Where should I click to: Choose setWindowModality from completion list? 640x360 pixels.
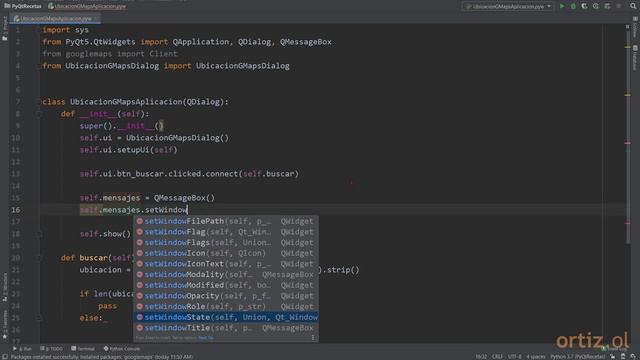226,274
